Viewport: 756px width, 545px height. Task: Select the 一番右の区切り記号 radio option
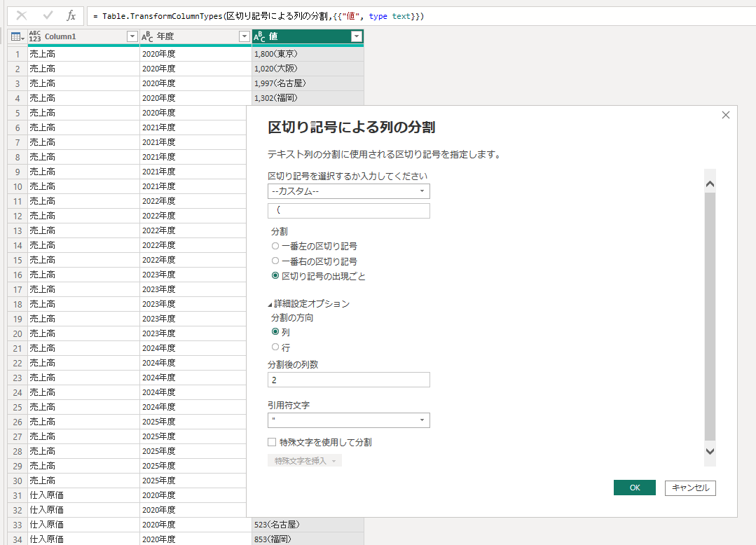point(275,261)
